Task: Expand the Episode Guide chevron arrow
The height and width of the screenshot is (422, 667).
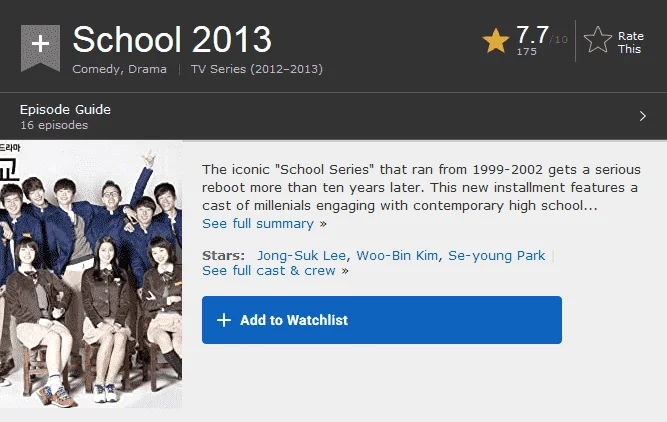Action: point(642,116)
